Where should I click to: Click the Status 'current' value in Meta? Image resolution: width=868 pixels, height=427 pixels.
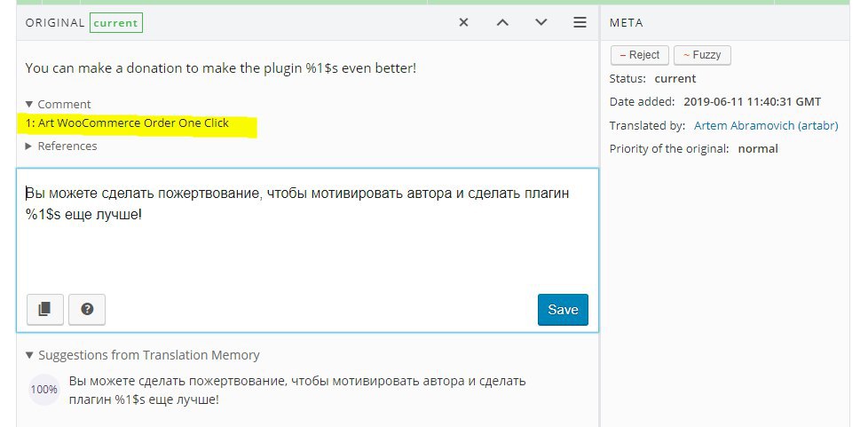(675, 79)
